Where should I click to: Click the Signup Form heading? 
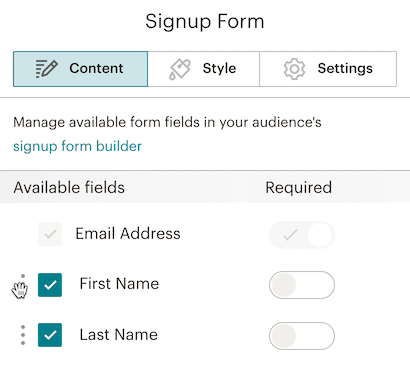click(205, 22)
